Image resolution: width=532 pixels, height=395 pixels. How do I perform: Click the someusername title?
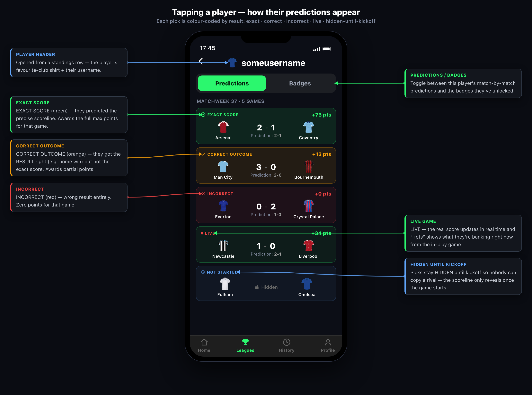(x=273, y=63)
